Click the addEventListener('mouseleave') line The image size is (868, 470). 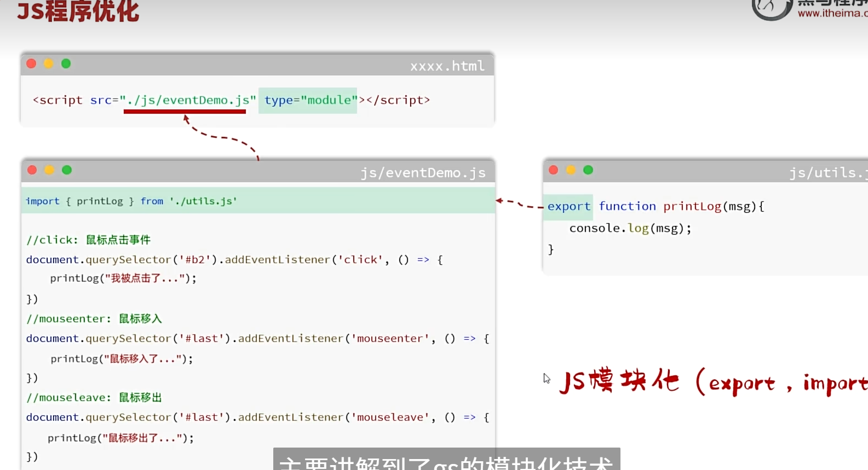click(258, 417)
